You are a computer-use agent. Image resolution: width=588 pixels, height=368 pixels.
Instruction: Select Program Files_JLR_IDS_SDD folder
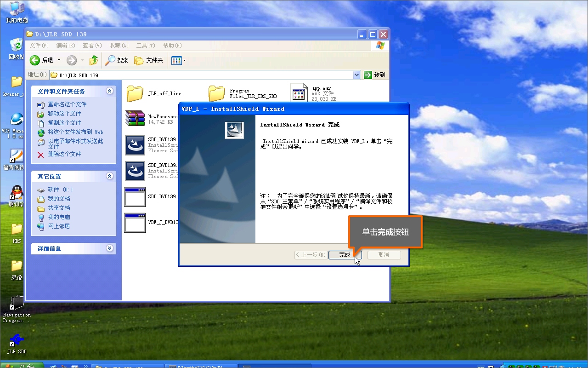pos(243,93)
